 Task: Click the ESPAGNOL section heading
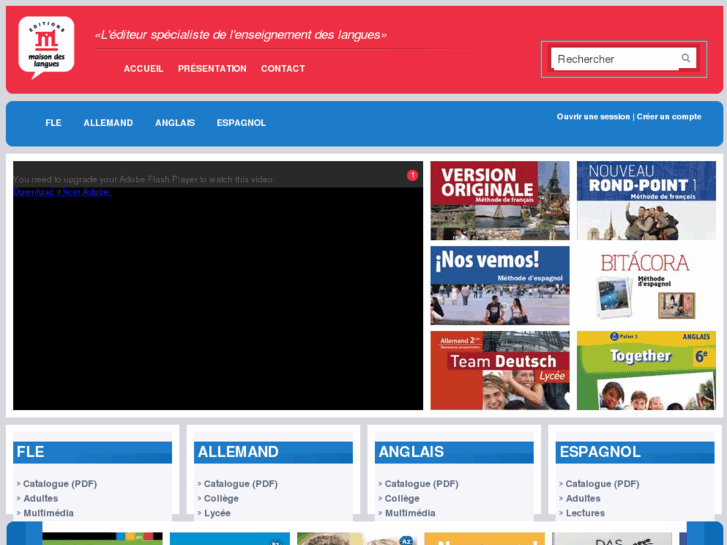click(635, 452)
